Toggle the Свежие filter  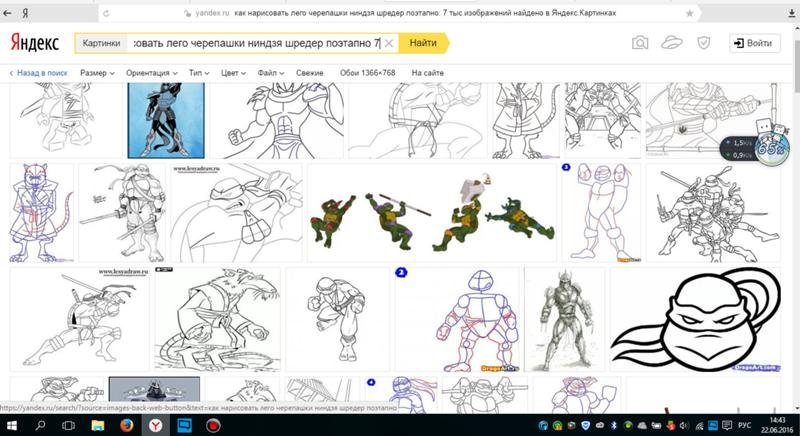[309, 73]
